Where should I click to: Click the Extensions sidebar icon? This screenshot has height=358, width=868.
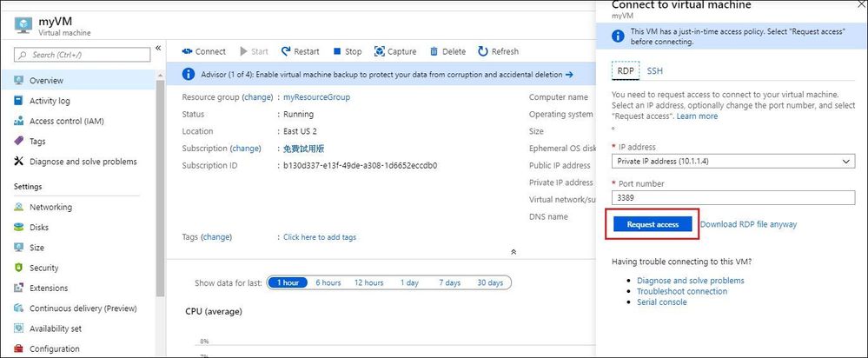tap(19, 288)
